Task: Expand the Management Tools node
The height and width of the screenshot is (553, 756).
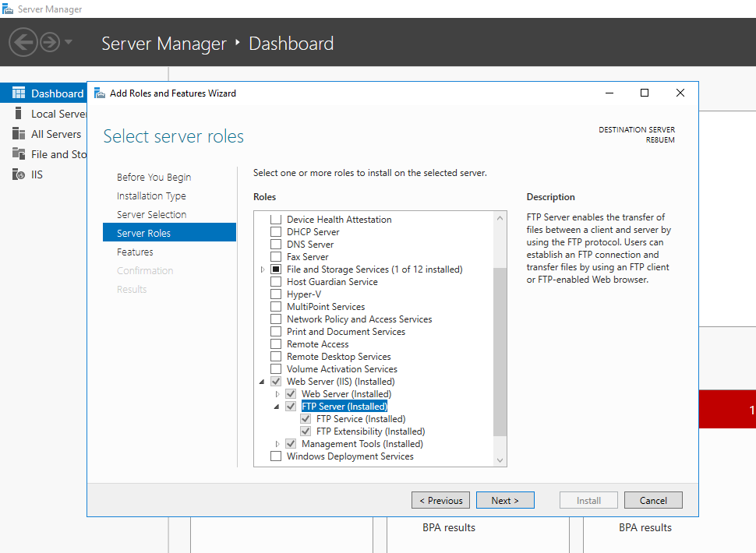Action: click(x=277, y=443)
